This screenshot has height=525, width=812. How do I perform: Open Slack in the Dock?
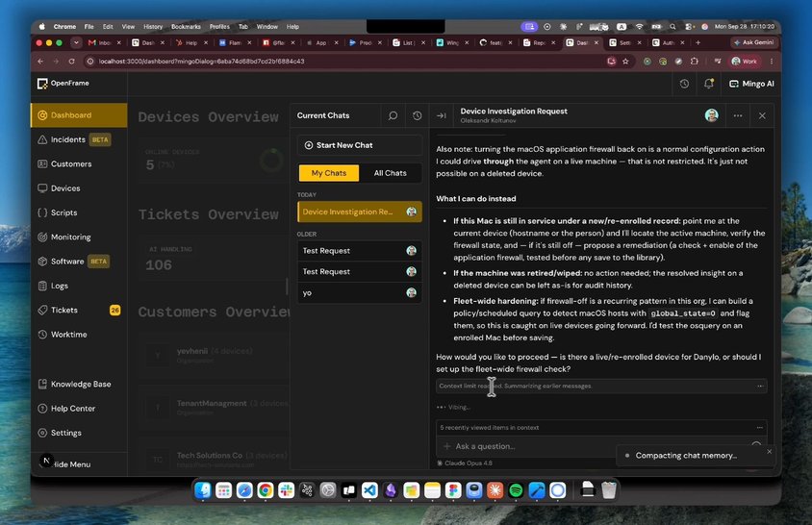(x=286, y=489)
